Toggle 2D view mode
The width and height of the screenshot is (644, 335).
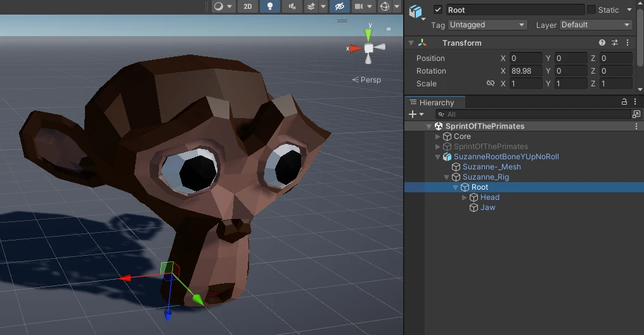[x=248, y=6]
